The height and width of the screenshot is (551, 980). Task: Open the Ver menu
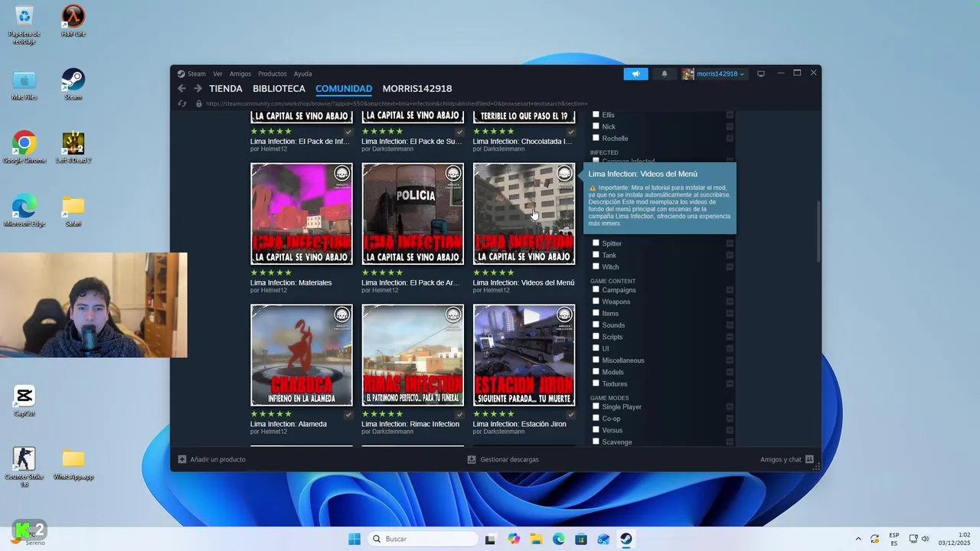pyautogui.click(x=217, y=73)
